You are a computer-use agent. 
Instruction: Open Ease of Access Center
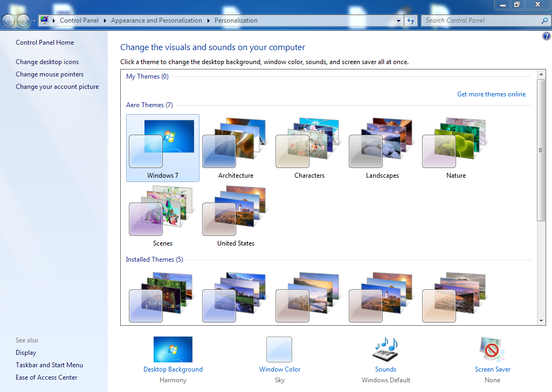(46, 377)
